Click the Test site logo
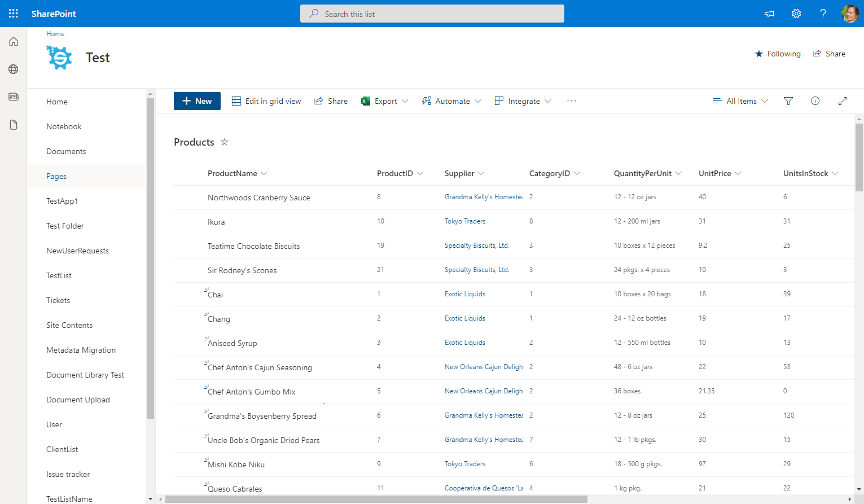Screen dimensions: 864x504 (60, 58)
